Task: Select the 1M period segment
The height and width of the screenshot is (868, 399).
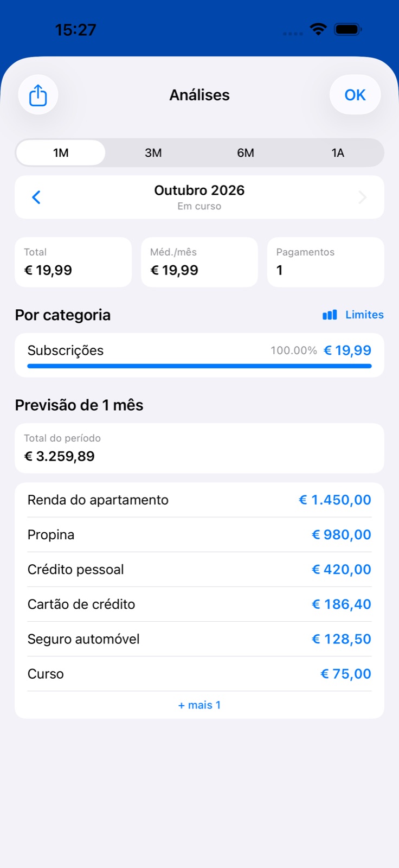Action: point(61,153)
